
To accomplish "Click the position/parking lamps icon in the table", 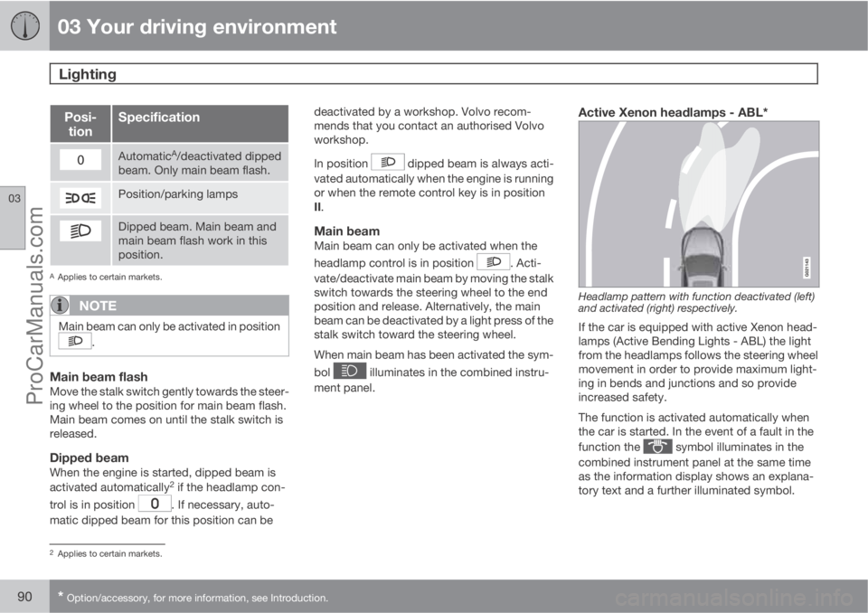I will coord(80,198).
